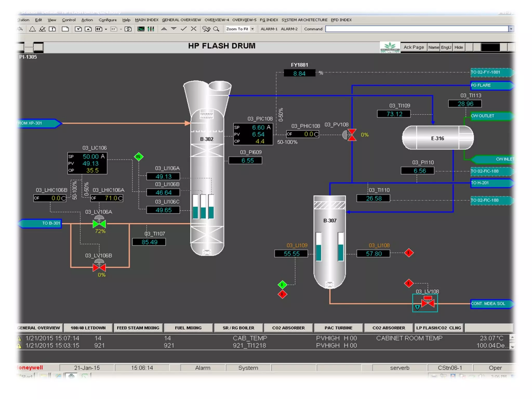Click the magnifier search icon in toolbar
This screenshot has height=399, width=532.
216,29
